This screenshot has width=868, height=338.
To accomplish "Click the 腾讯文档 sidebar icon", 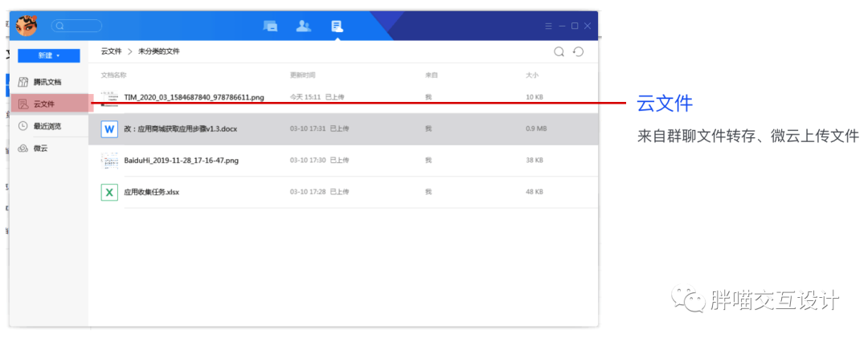I will (23, 82).
